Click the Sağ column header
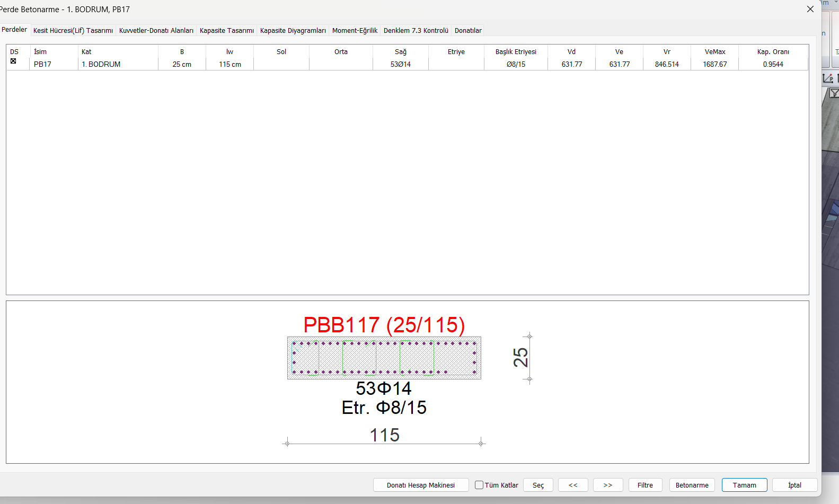Screen dimensions: 839x504 click(x=401, y=51)
